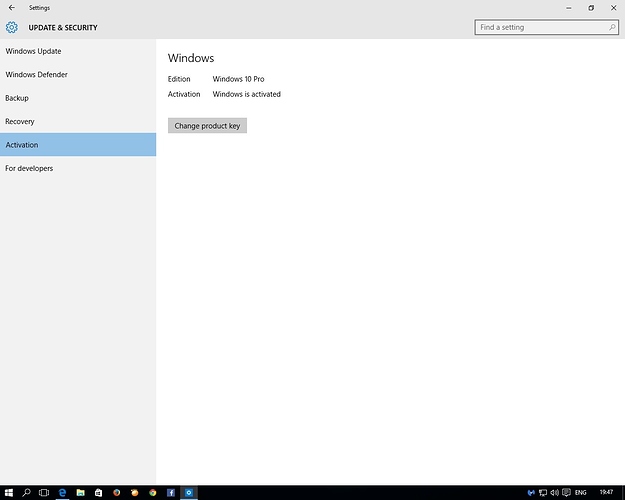Open the Action Center notifications icon
Viewport: 625px width, 500px height.
click(566, 493)
